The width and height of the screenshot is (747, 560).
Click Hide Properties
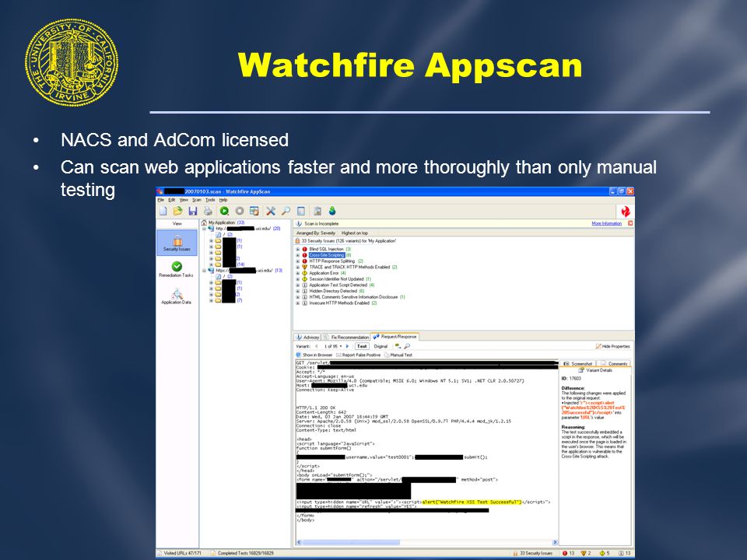[x=613, y=346]
